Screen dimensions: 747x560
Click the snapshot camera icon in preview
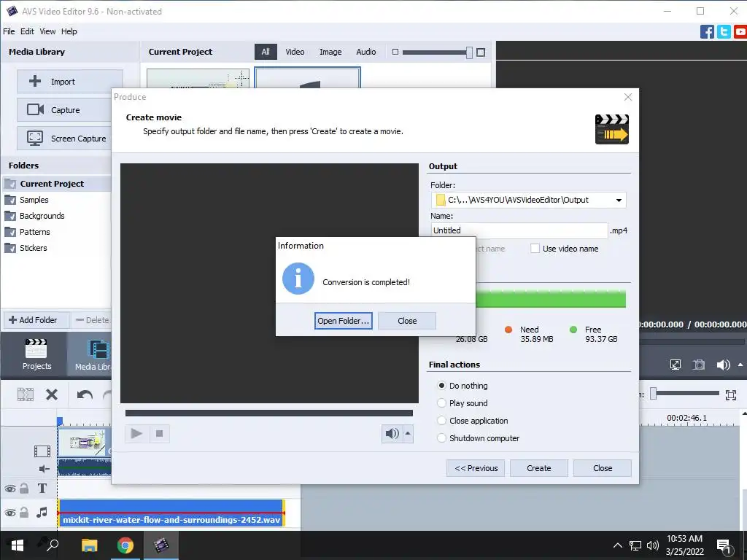(x=699, y=365)
